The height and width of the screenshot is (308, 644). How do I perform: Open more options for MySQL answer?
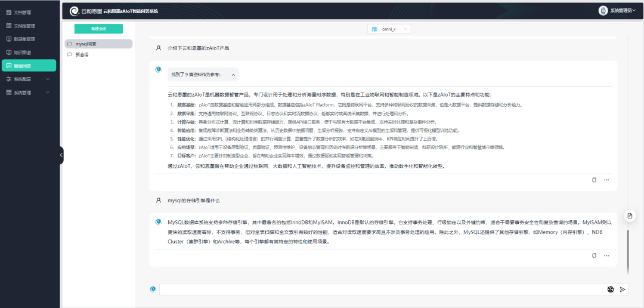606,255
